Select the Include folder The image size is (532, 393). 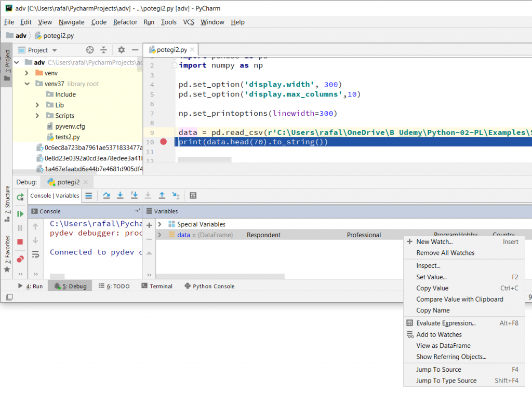(x=65, y=94)
